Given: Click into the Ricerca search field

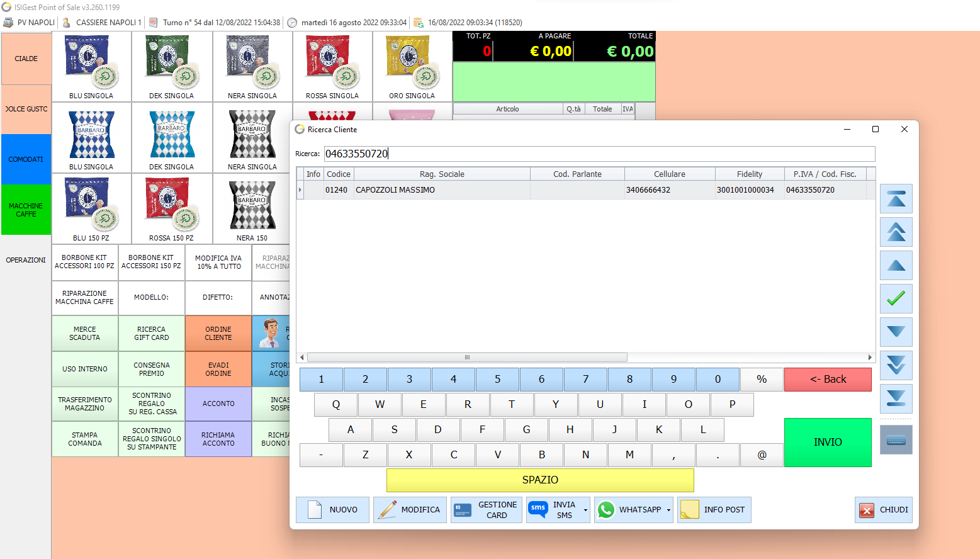Looking at the screenshot, I should pos(599,154).
